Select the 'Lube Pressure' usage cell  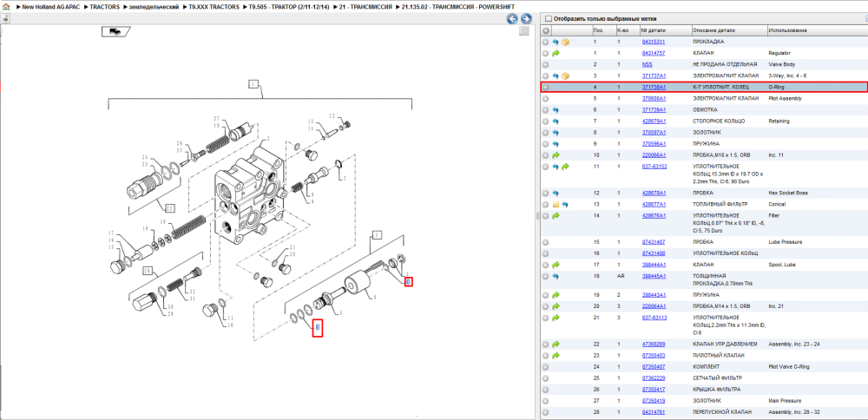point(784,242)
